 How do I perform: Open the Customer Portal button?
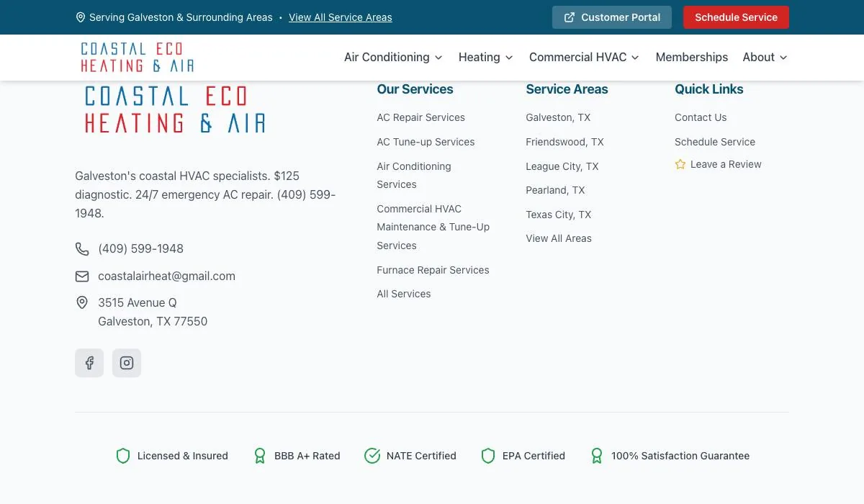pos(612,17)
